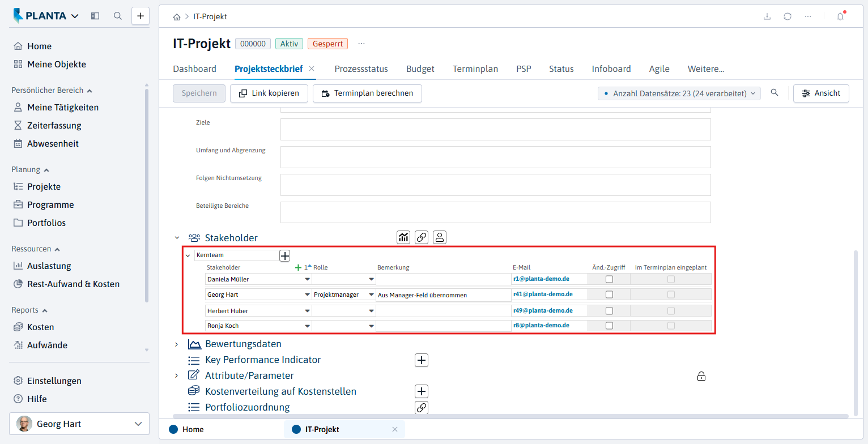Check Änd.-Zugriff for Herbert Huber
This screenshot has width=868, height=444.
tap(609, 310)
